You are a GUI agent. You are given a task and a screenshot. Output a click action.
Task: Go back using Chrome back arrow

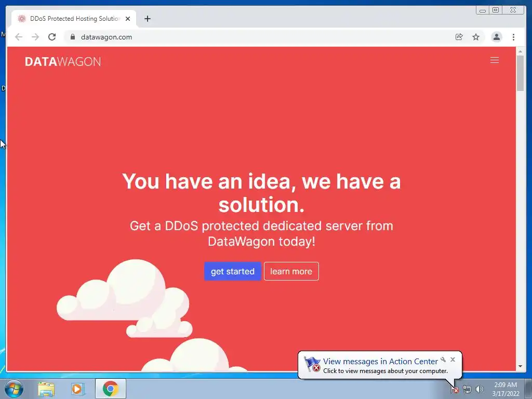(x=19, y=37)
